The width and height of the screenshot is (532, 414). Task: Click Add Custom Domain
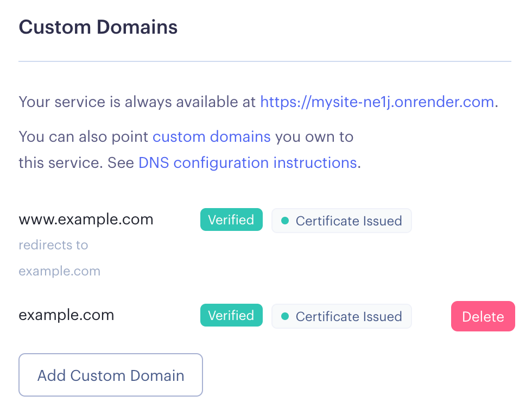[110, 375]
